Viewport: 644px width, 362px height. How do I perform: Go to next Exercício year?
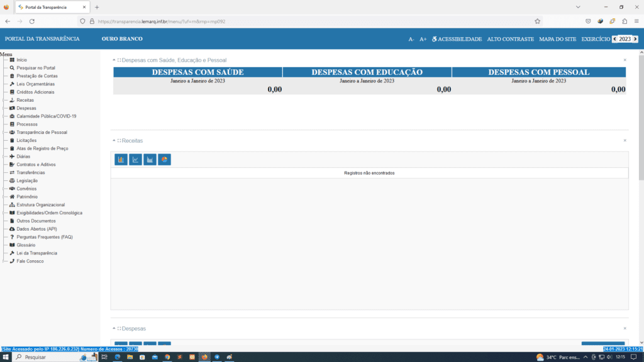(x=635, y=39)
